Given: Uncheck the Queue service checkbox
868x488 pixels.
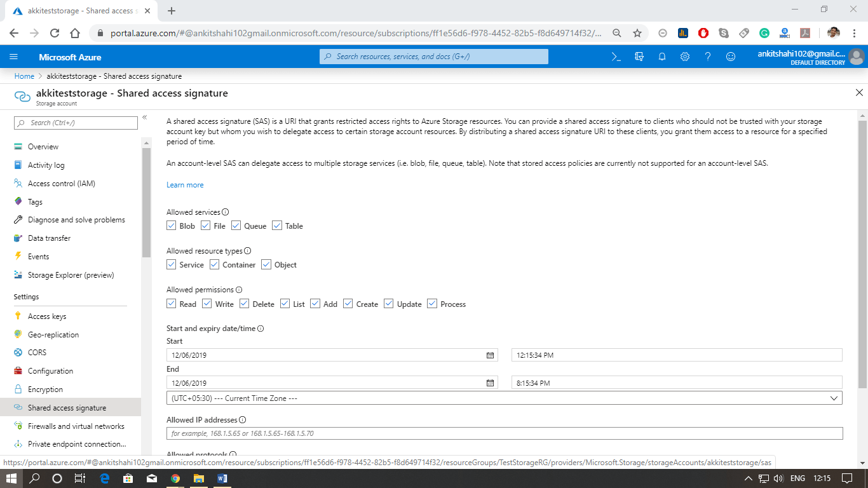Looking at the screenshot, I should coord(236,226).
